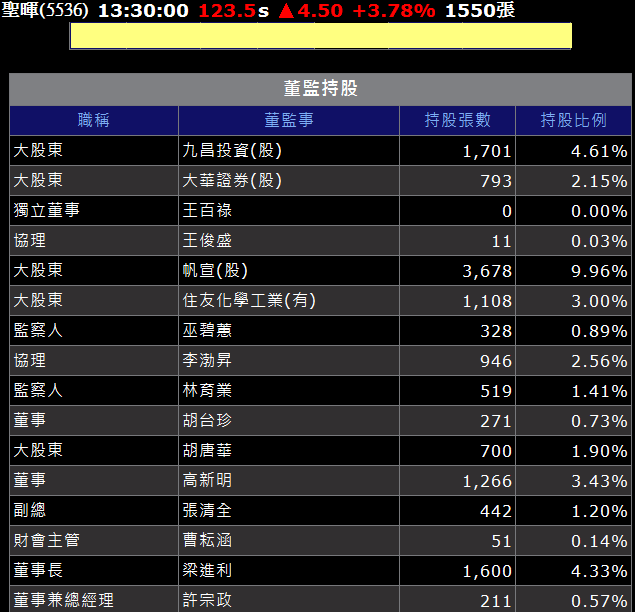Click the 1,266 shareholding value
The width and height of the screenshot is (635, 612).
click(x=487, y=482)
